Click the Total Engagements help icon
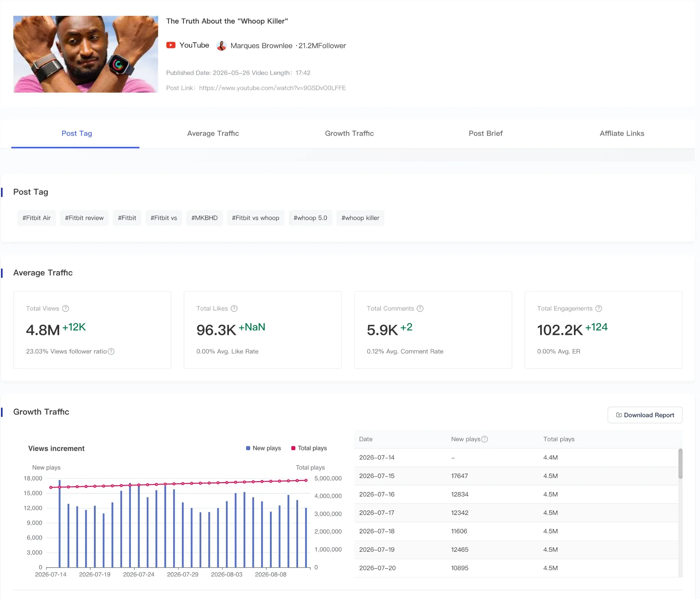 click(598, 309)
